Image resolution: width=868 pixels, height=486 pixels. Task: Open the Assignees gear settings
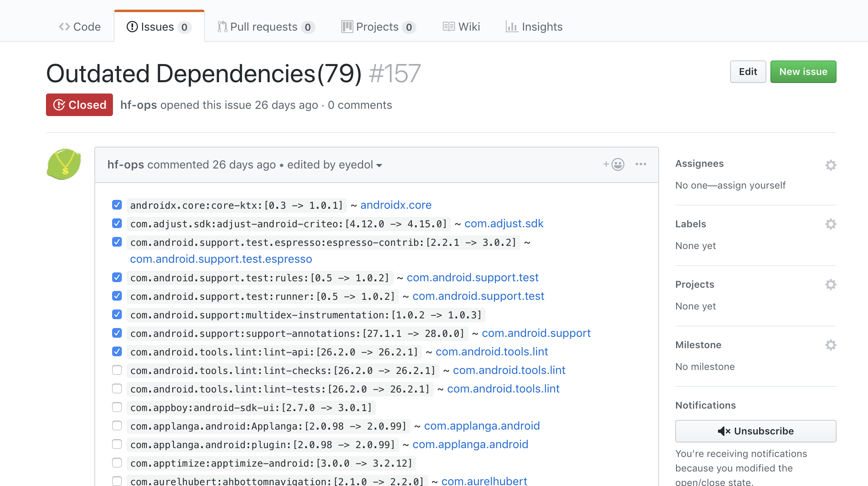[830, 165]
